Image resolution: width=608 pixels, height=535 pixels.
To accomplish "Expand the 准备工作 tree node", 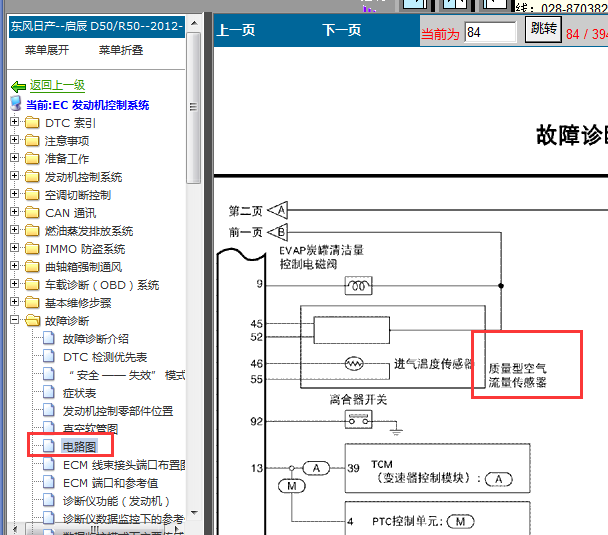I will pyautogui.click(x=14, y=157).
